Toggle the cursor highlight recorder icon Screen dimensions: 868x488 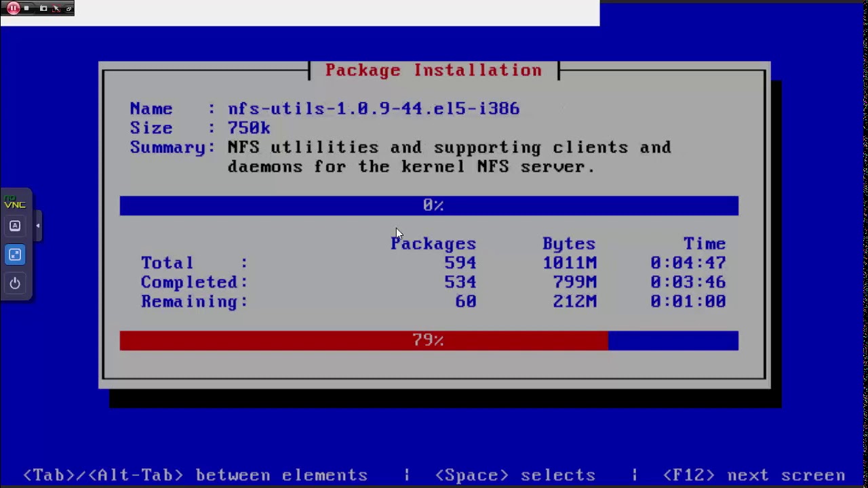click(x=56, y=8)
